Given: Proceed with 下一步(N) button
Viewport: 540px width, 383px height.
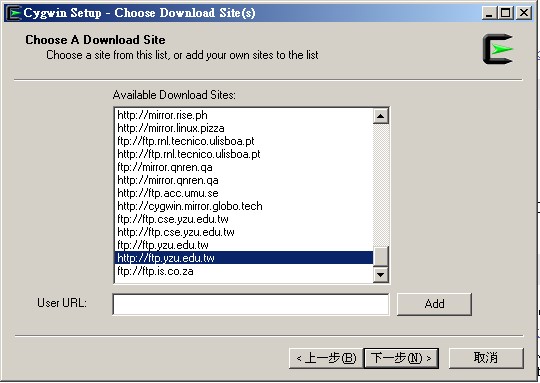Looking at the screenshot, I should pyautogui.click(x=401, y=358).
